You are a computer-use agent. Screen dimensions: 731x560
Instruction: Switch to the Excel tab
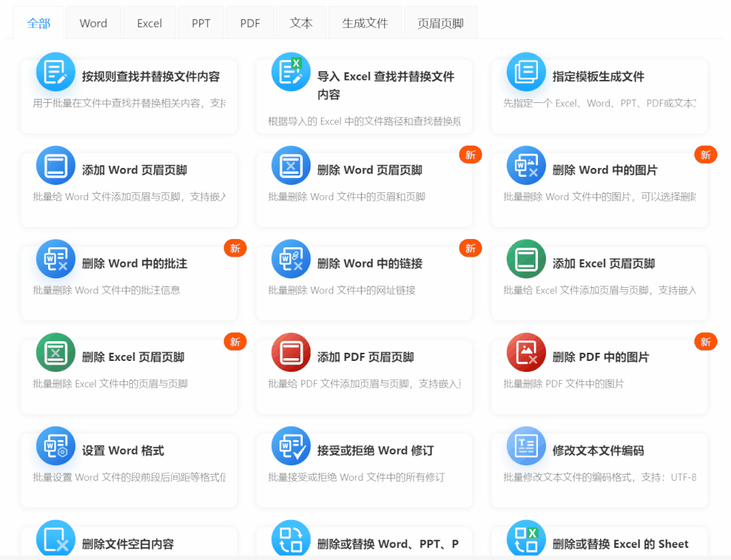pyautogui.click(x=149, y=23)
